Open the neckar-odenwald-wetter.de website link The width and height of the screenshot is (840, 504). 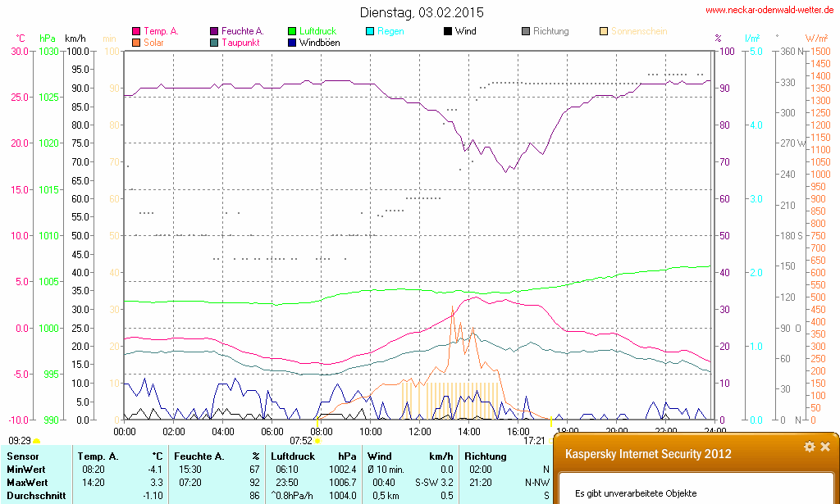[771, 11]
